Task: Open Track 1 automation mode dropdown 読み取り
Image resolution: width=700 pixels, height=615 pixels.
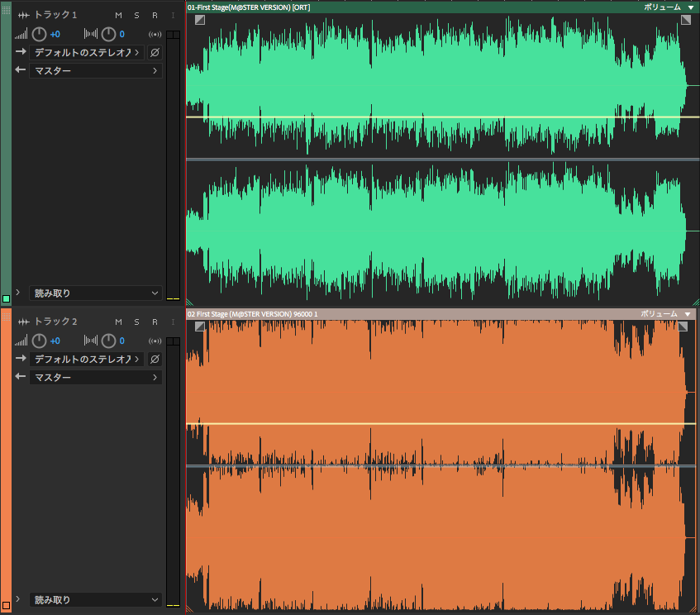Action: click(x=96, y=293)
